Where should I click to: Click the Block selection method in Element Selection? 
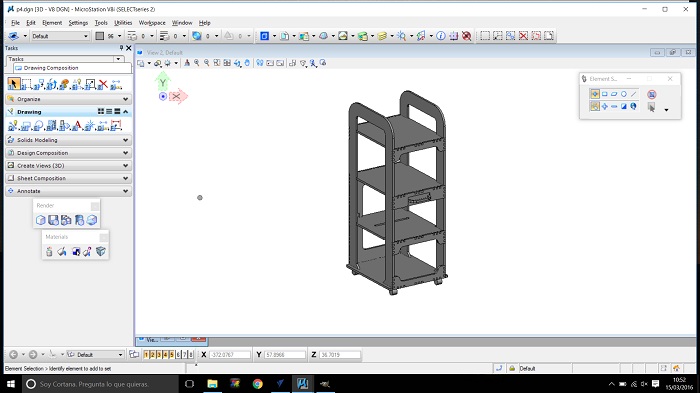pyautogui.click(x=604, y=94)
